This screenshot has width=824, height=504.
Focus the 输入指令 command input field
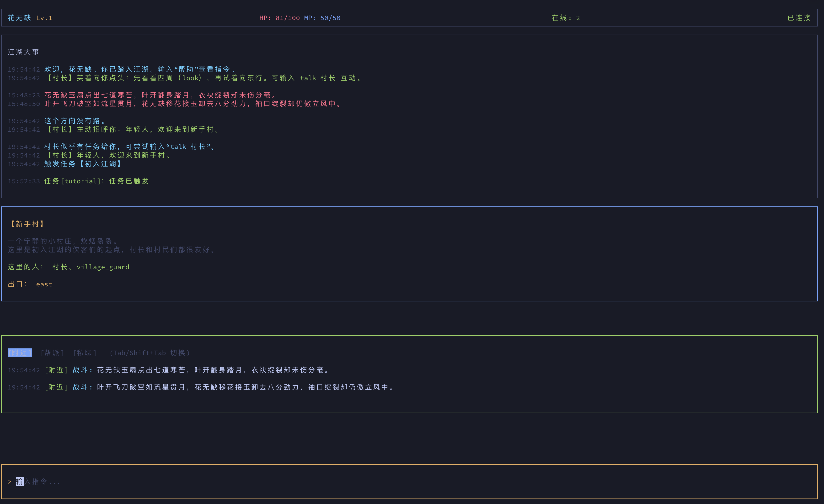(409, 482)
